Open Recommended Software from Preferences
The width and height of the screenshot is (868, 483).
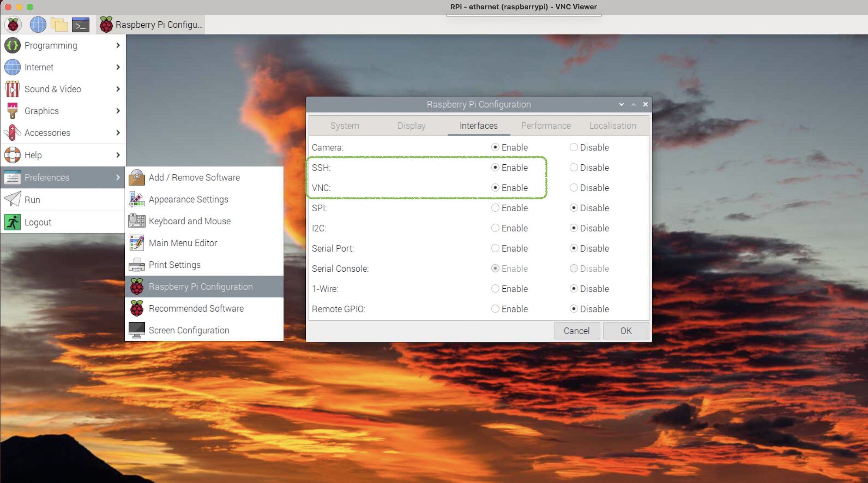[x=204, y=308]
